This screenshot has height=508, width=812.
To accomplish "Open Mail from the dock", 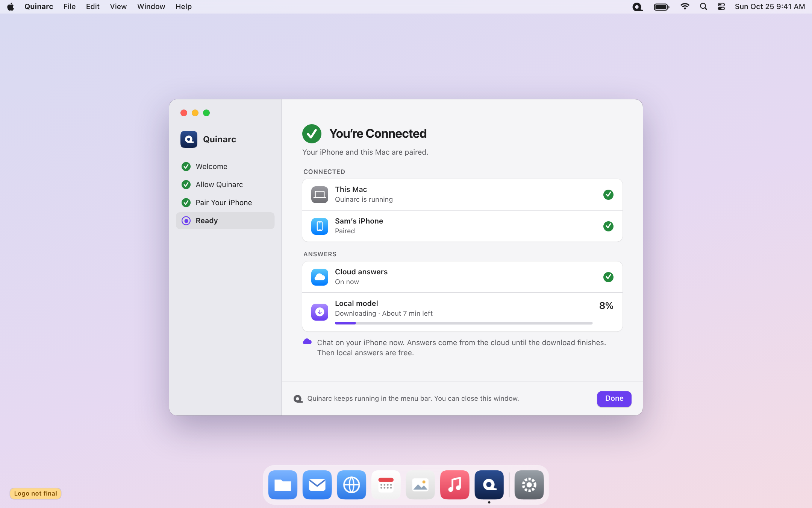I will coord(317,485).
